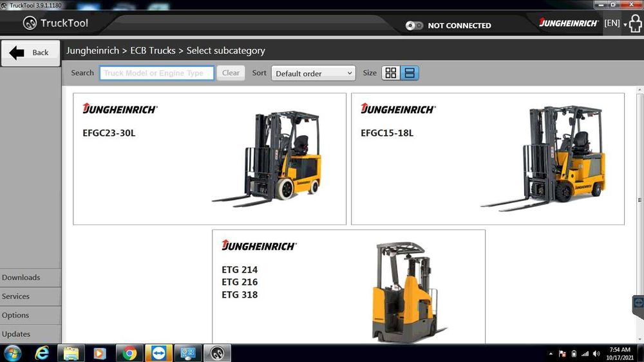The width and height of the screenshot is (644, 362).
Task: Switch to list row size view
Action: tap(410, 73)
